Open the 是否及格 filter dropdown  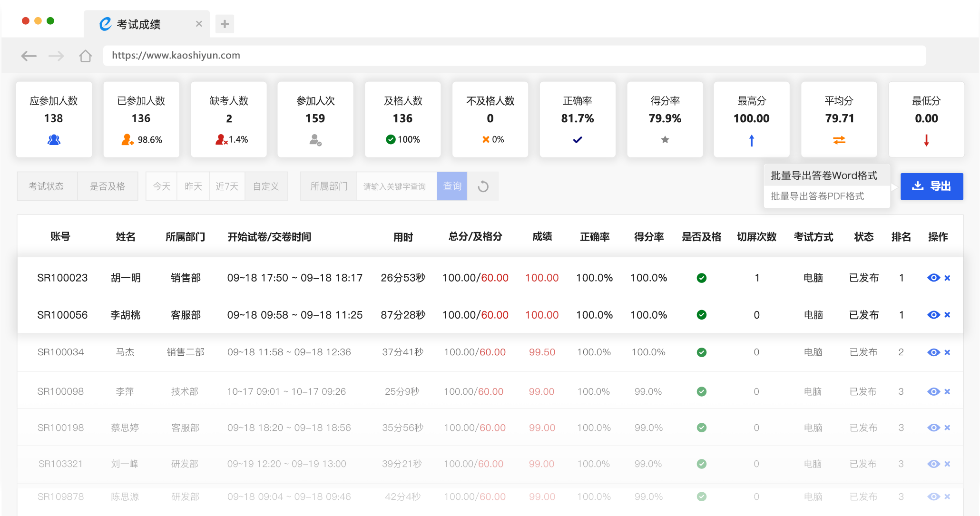pyautogui.click(x=108, y=186)
